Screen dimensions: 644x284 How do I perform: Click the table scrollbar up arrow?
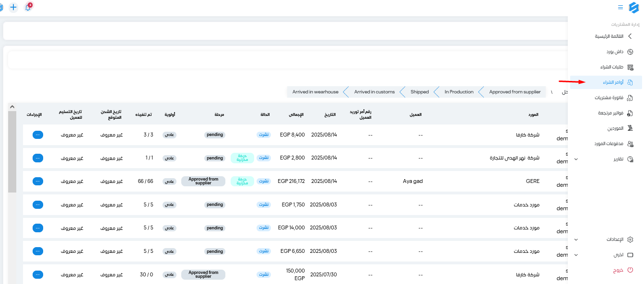[x=12, y=106]
